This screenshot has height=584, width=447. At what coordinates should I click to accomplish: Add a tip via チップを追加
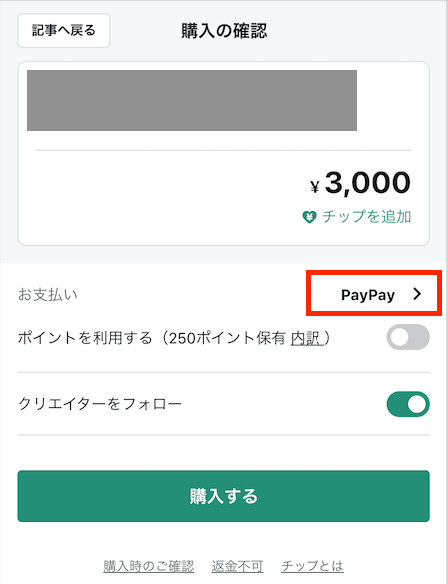pos(356,217)
